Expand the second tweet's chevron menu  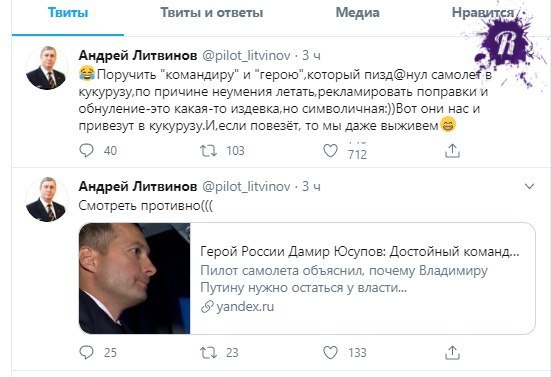[529, 186]
